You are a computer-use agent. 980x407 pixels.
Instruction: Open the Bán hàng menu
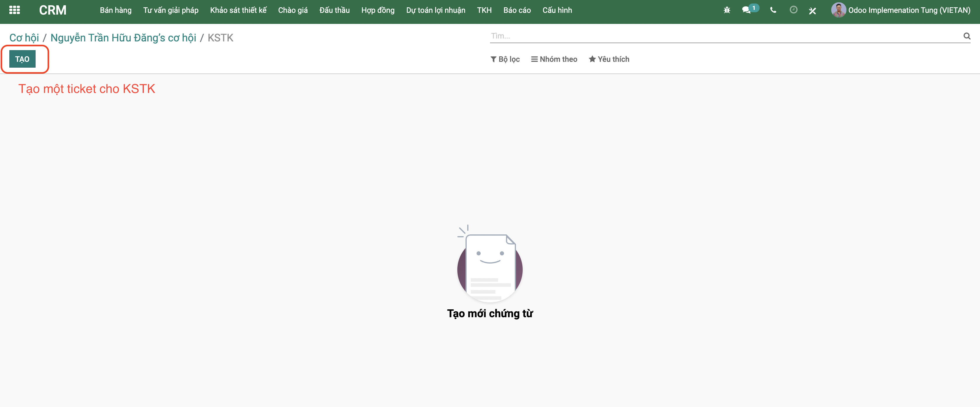(x=115, y=10)
